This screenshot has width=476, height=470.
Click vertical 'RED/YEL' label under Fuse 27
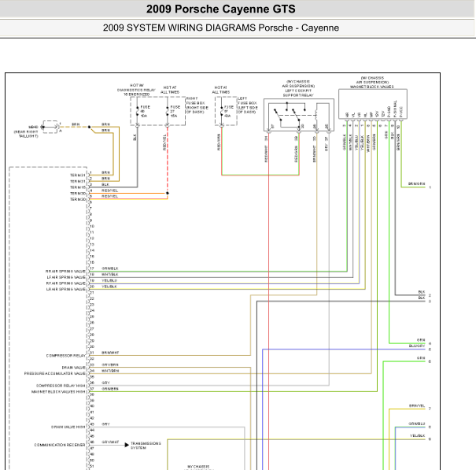point(164,142)
